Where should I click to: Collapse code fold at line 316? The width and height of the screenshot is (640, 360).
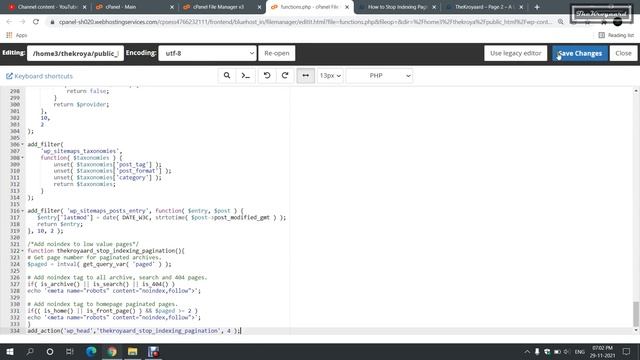click(22, 211)
